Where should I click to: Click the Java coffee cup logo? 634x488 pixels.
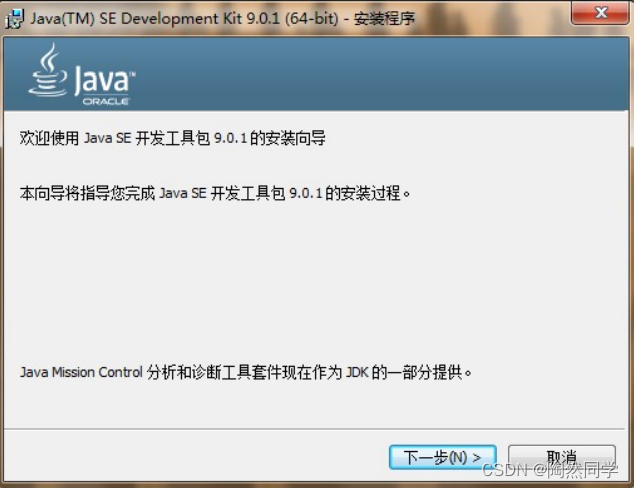(x=48, y=70)
